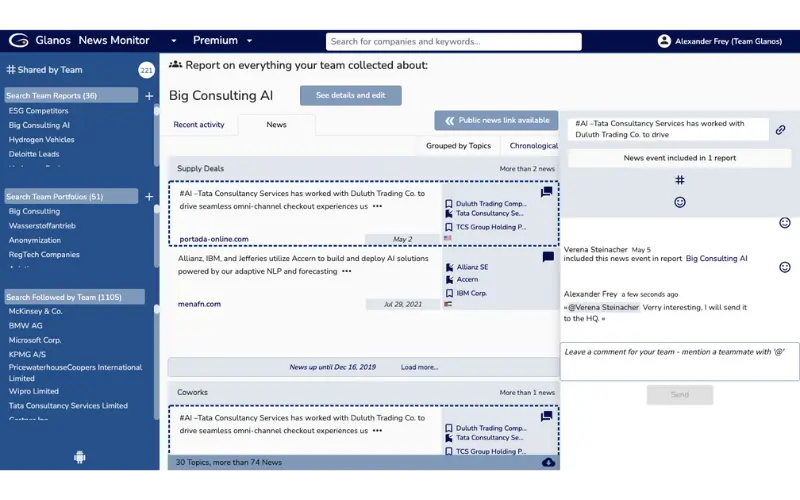
Task: Click the hashtag icon in the detail panel
Action: click(x=680, y=180)
